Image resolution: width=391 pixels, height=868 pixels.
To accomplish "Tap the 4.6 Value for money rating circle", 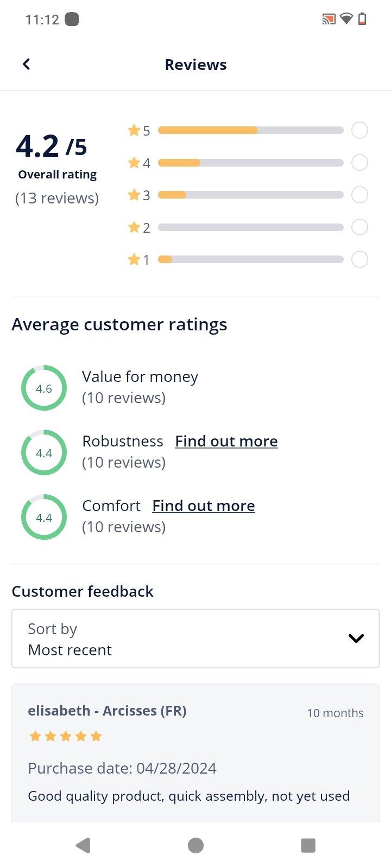I will (44, 388).
